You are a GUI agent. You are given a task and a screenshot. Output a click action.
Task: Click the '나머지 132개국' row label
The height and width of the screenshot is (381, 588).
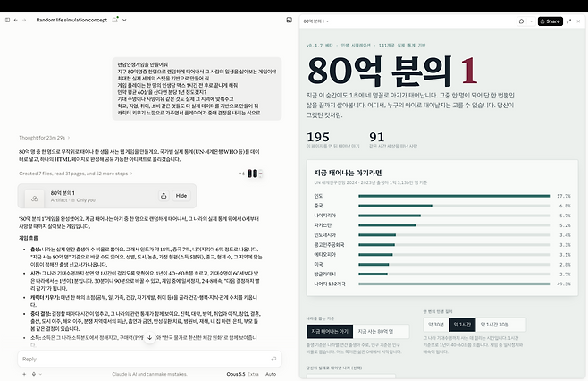330,284
